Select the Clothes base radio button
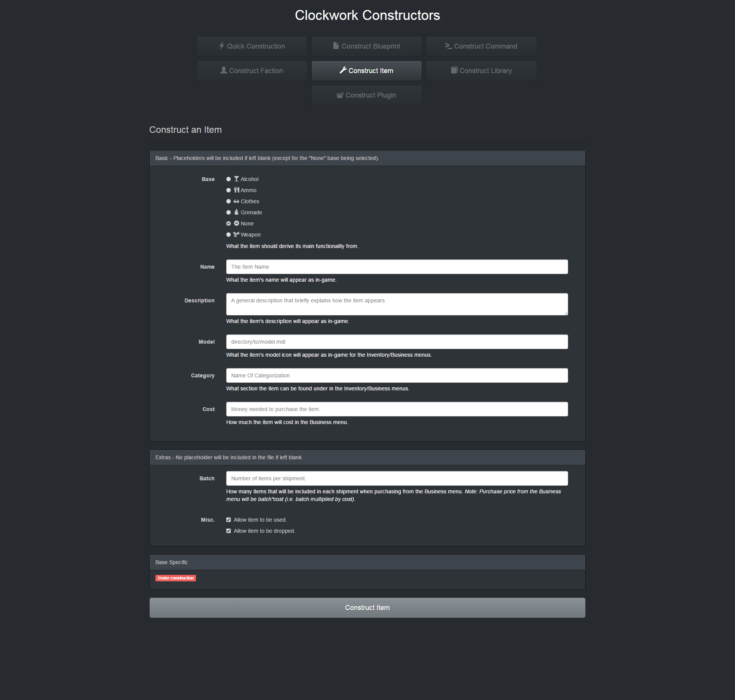 229,201
